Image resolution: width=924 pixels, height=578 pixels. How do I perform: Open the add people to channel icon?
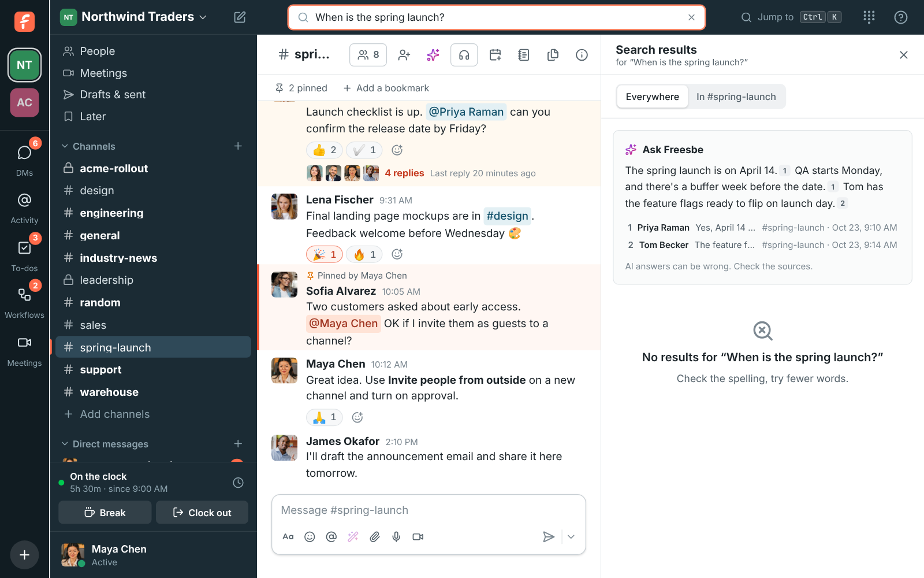404,55
